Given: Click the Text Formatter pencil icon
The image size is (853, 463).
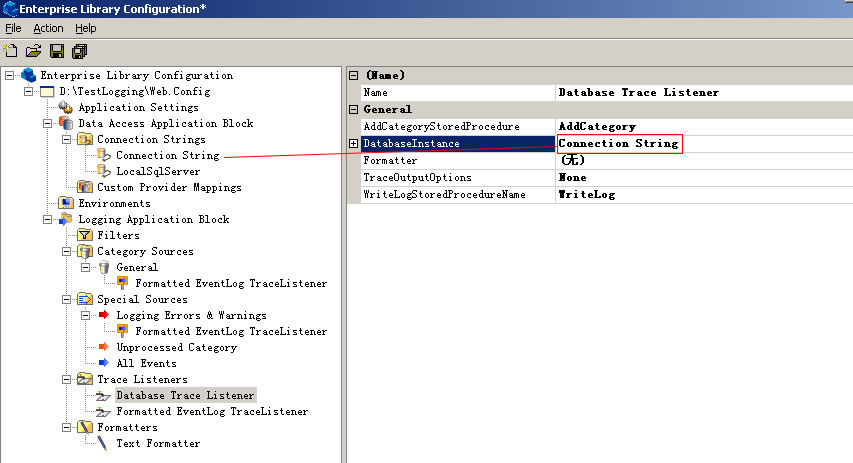Looking at the screenshot, I should 102,443.
